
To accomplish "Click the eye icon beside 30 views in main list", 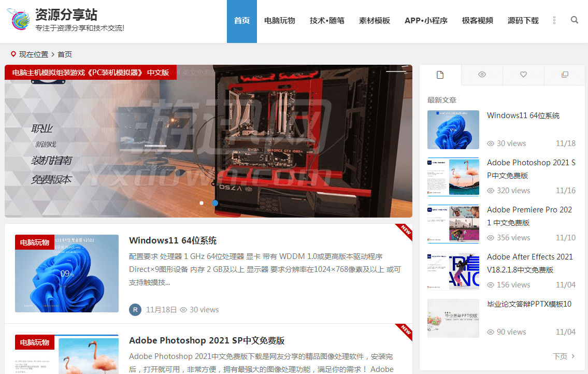I will tap(183, 310).
